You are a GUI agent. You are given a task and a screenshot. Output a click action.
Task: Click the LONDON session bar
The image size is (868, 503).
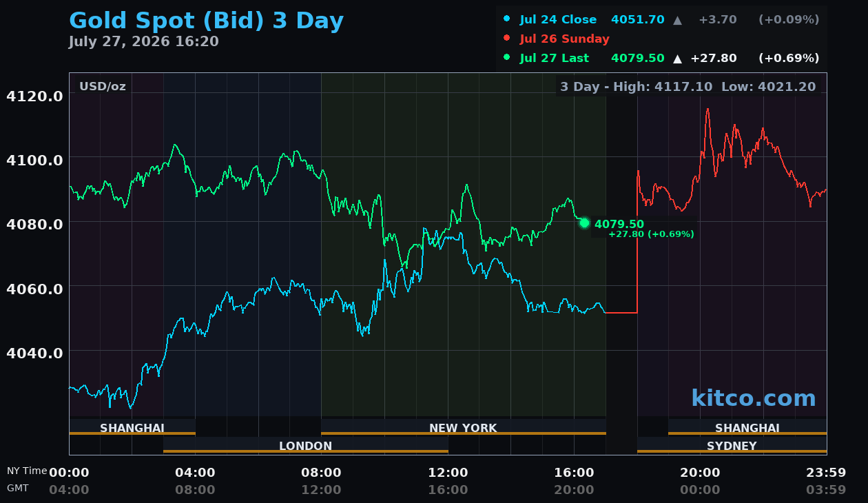pos(305,446)
